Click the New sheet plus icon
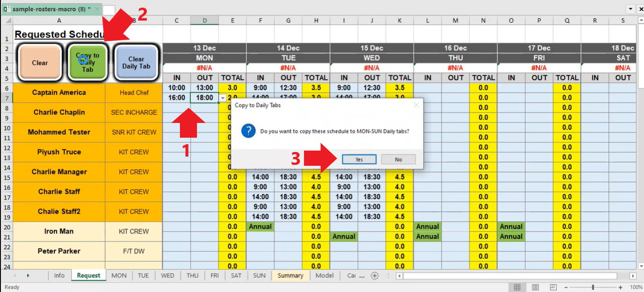 [x=375, y=276]
